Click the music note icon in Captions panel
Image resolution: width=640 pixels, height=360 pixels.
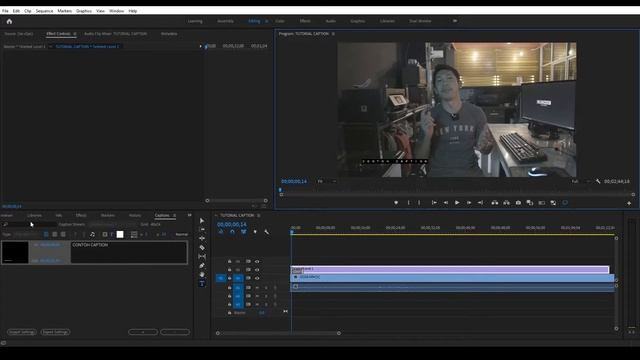tap(92, 234)
